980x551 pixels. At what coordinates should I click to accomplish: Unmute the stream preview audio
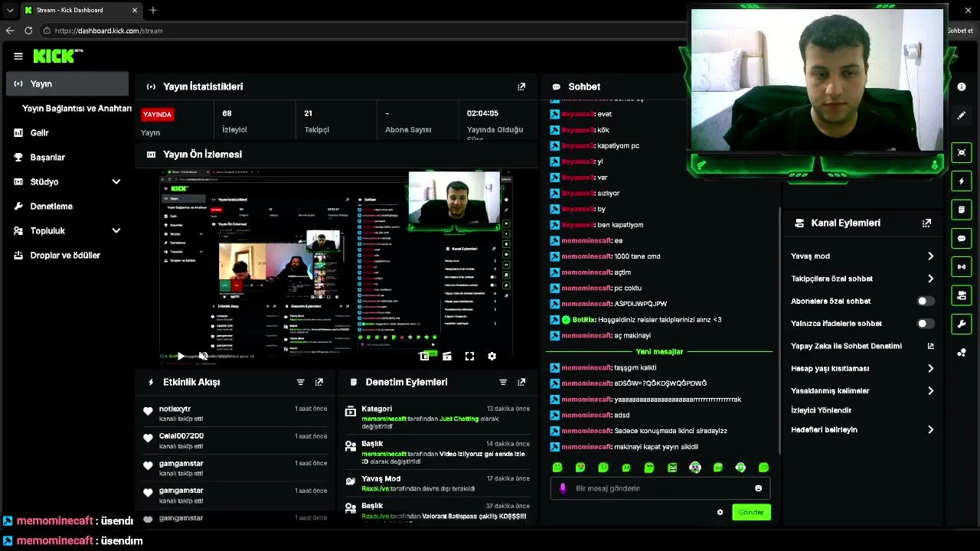pos(202,356)
